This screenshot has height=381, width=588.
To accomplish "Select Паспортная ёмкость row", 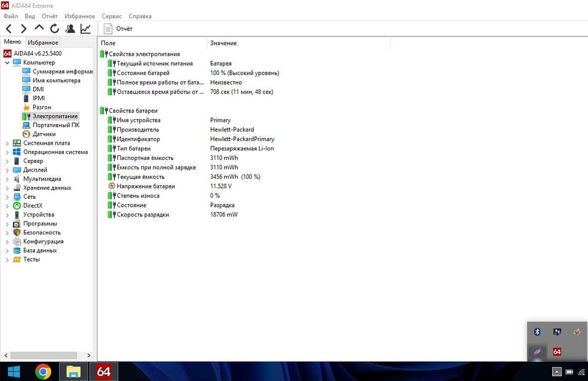I will point(246,158).
